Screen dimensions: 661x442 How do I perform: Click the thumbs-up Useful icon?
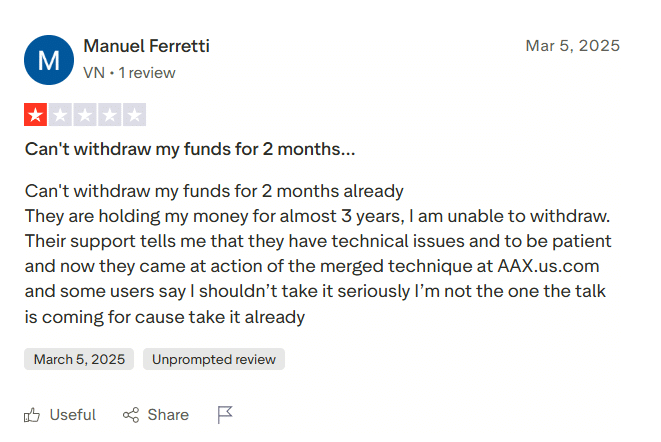coord(33,414)
